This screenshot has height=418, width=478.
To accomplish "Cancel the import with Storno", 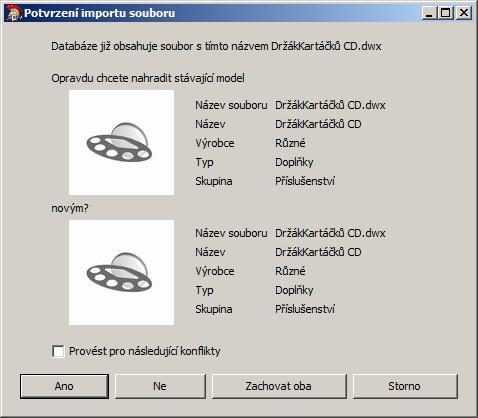I will click(405, 386).
